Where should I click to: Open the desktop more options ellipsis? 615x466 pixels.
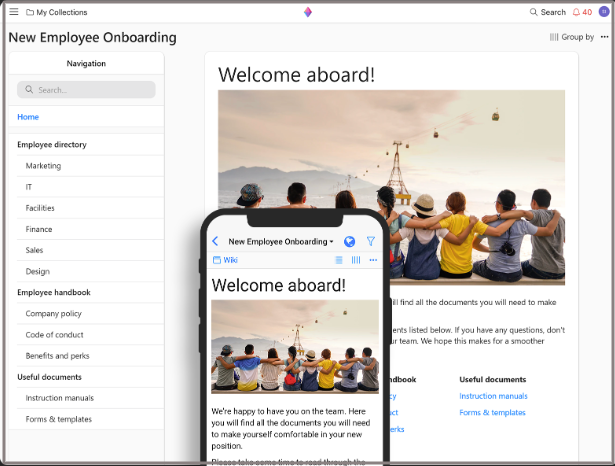[604, 37]
